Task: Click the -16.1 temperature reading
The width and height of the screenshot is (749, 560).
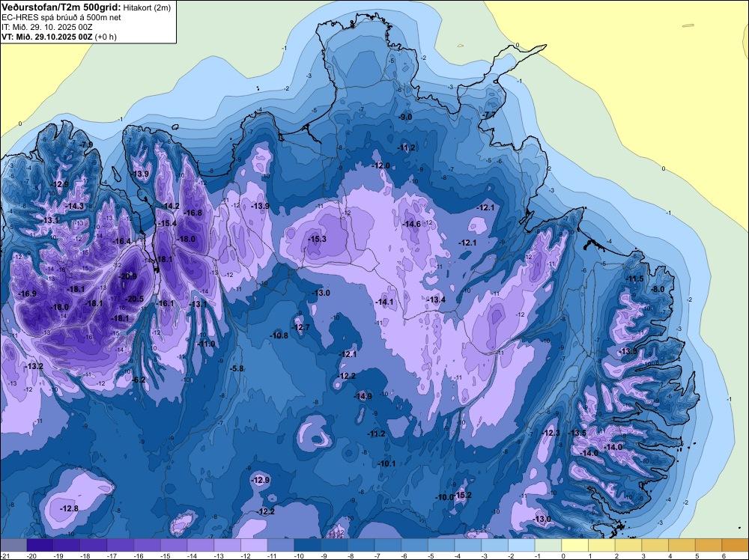Action: [x=166, y=303]
